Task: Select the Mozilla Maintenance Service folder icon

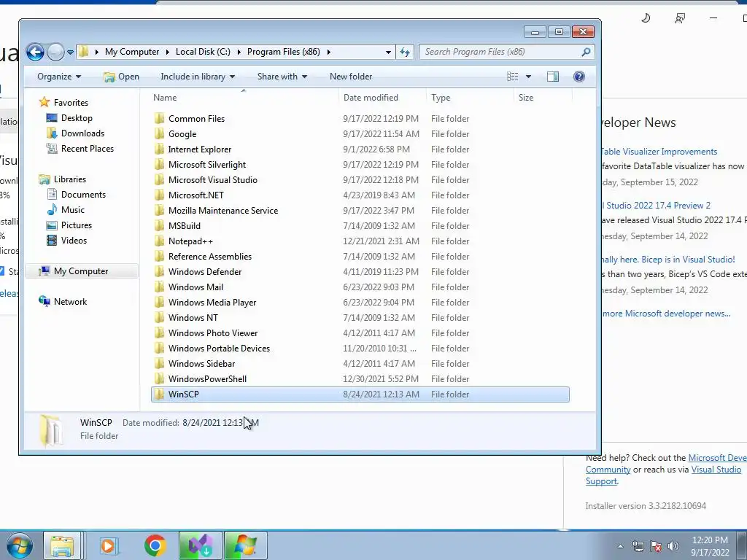Action: pos(160,211)
